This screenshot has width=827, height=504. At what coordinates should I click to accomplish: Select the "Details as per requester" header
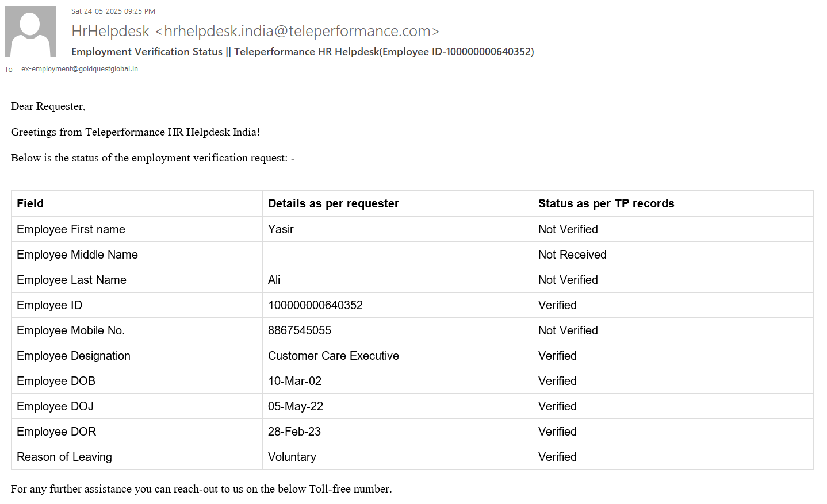pyautogui.click(x=334, y=203)
